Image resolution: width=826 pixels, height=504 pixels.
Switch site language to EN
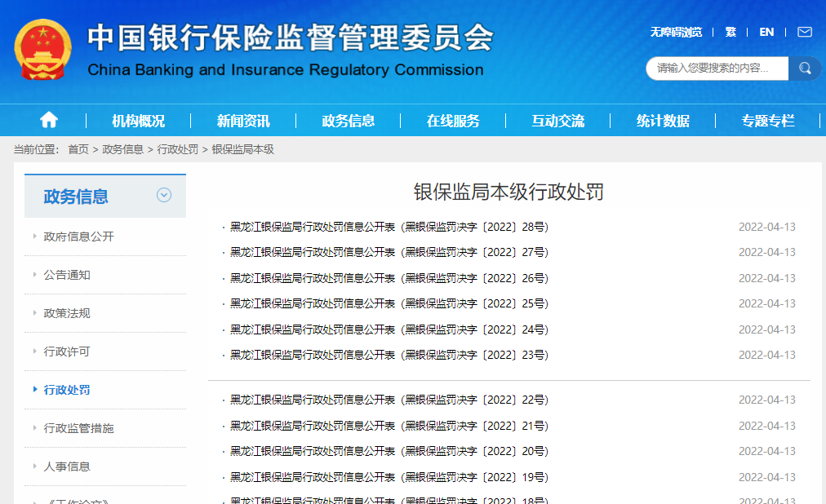(x=766, y=32)
